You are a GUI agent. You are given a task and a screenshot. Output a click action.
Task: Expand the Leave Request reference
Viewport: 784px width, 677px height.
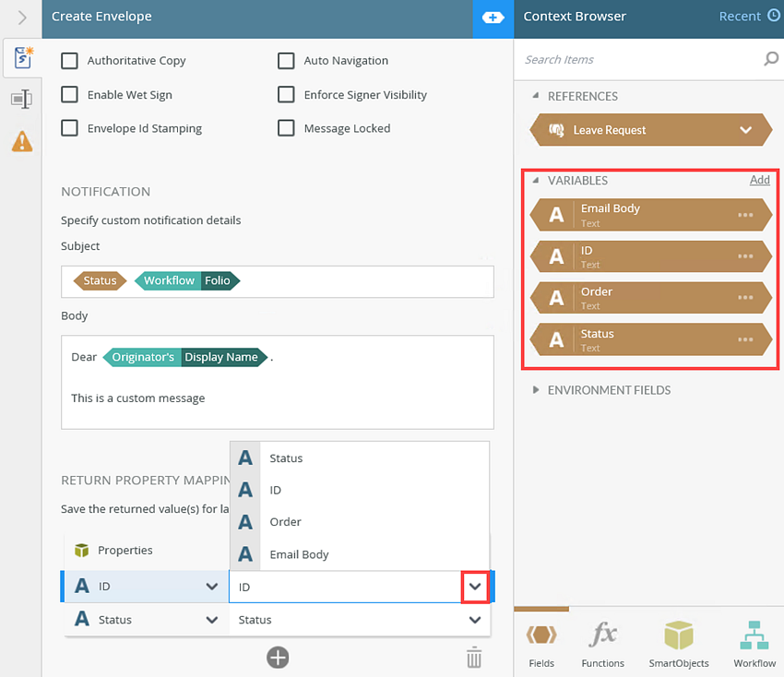pyautogui.click(x=746, y=130)
